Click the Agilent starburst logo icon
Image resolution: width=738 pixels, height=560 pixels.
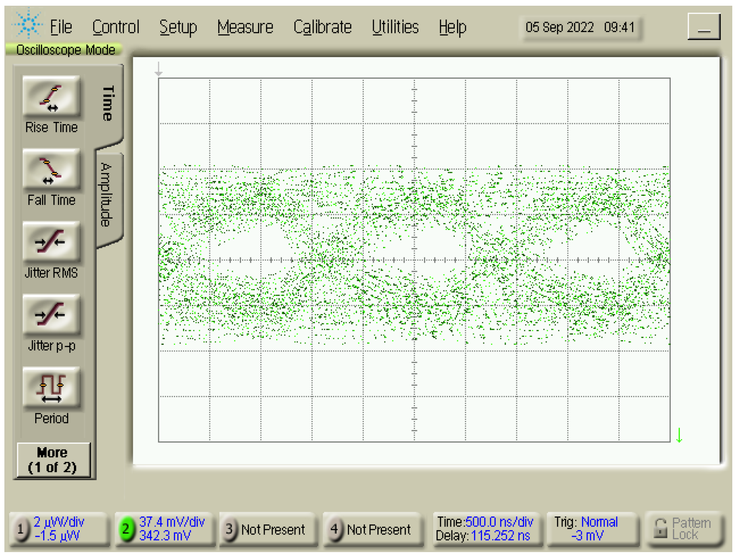pyautogui.click(x=28, y=23)
